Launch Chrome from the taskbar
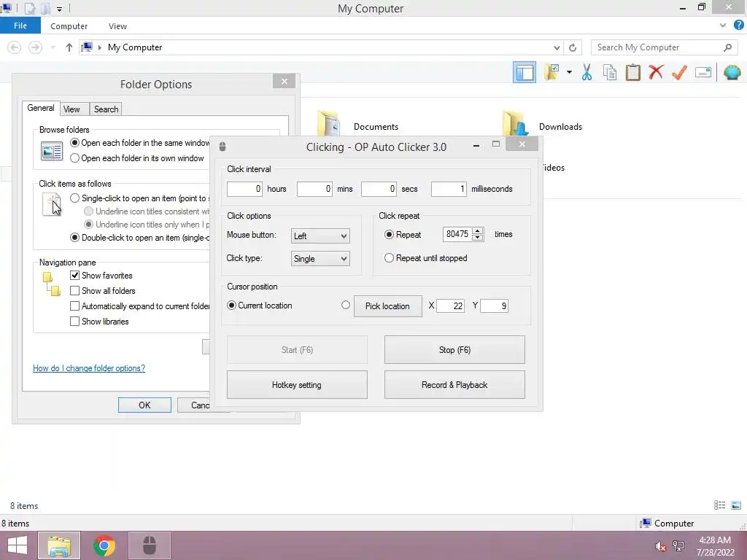This screenshot has width=747, height=560. pos(104,545)
